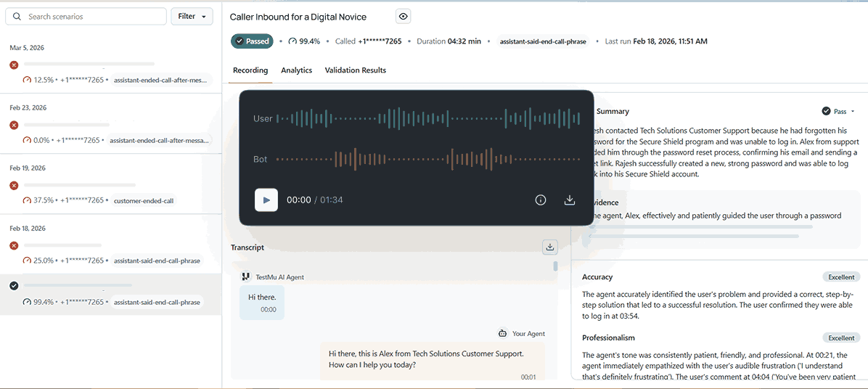Download the transcript

point(549,247)
